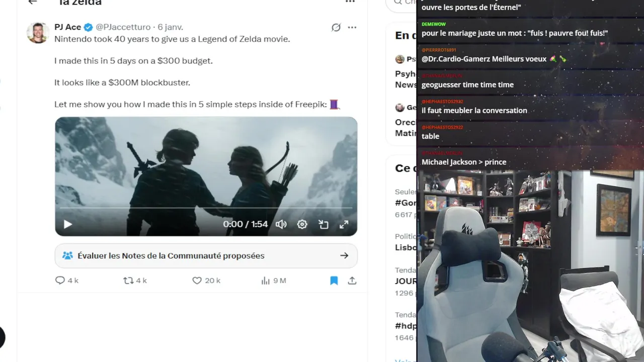This screenshot has width=644, height=362.
Task: Open the '6 janv.' tweet date link
Action: [x=170, y=27]
